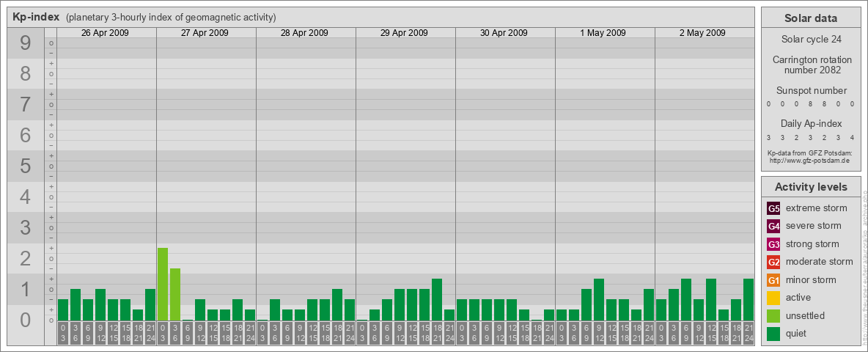Open the gfz-potsdam.de link
The height and width of the screenshot is (352, 868).
pyautogui.click(x=809, y=161)
